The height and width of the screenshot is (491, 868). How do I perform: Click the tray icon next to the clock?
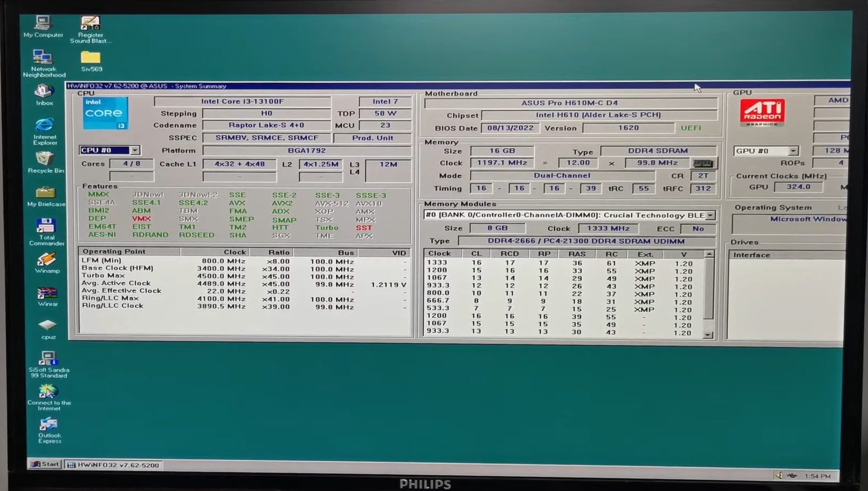(791, 475)
